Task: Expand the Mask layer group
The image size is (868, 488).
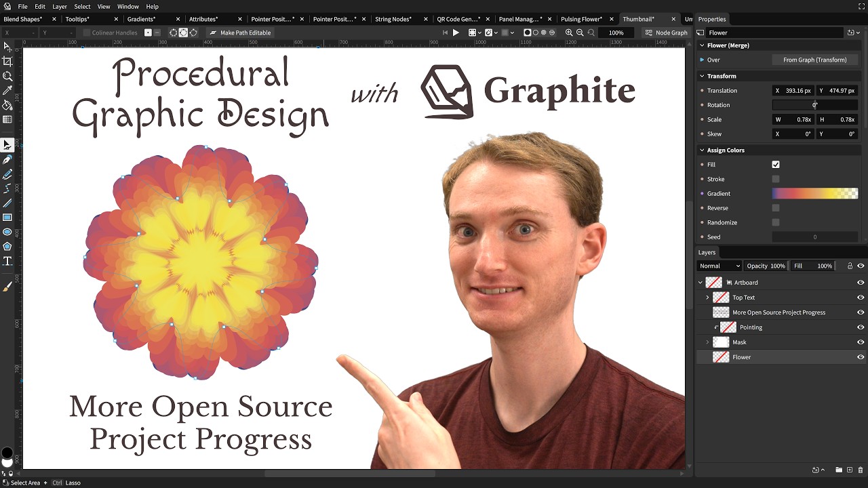Action: coord(708,342)
